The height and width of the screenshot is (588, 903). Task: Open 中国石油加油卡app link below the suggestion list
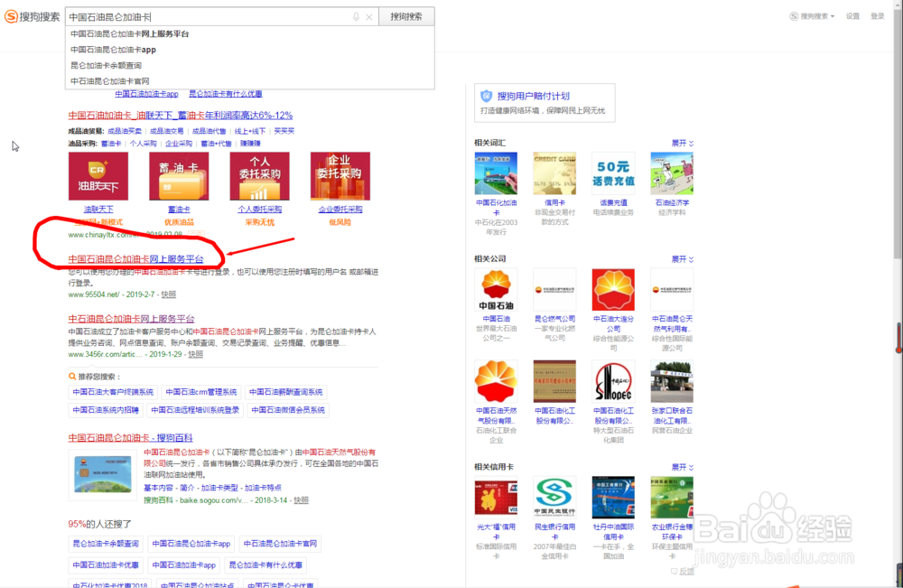[x=146, y=94]
